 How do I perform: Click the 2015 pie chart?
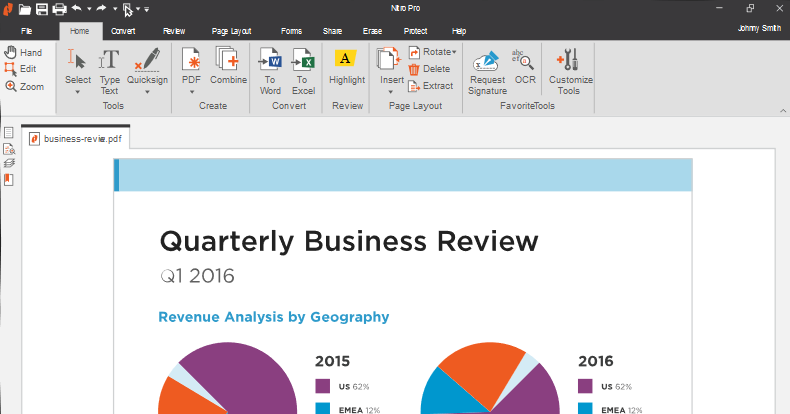[x=228, y=378]
